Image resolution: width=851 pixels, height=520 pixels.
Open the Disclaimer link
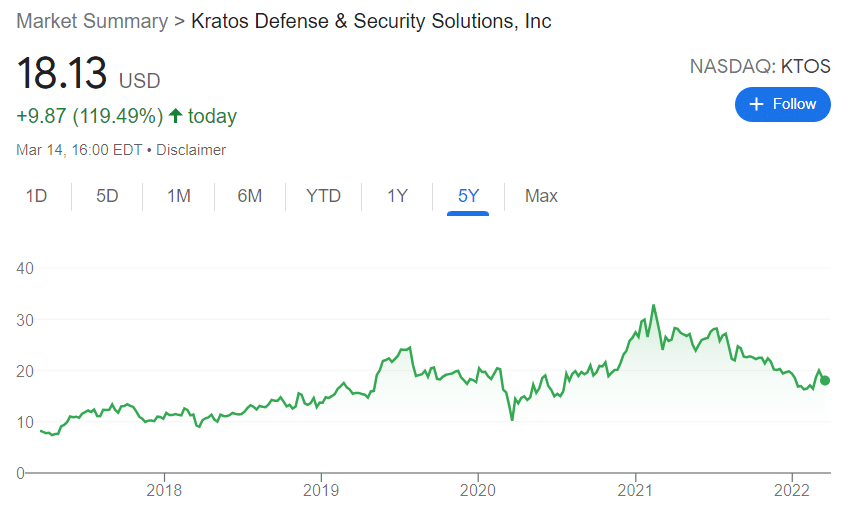[190, 150]
